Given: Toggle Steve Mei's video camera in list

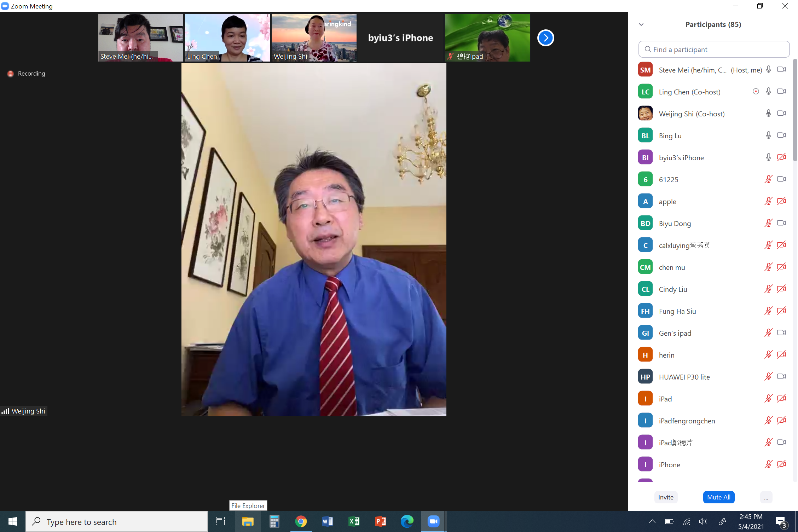Looking at the screenshot, I should point(781,70).
